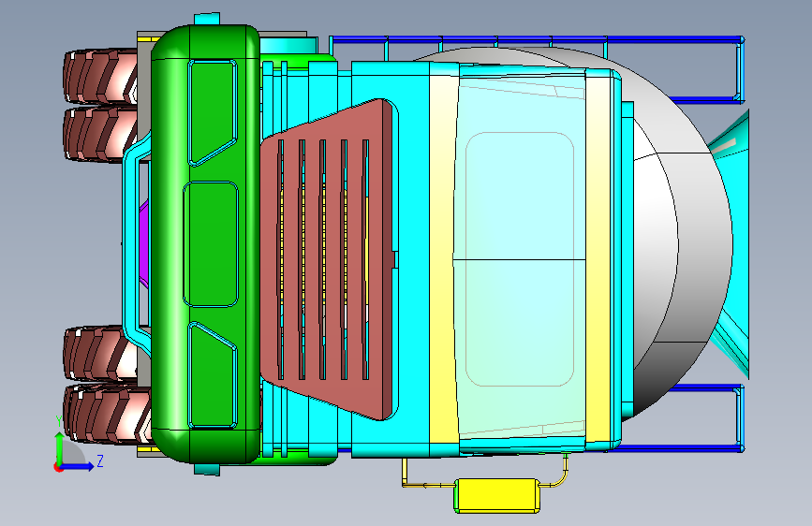Select the "Z" axis label
The image size is (812, 526).
click(x=100, y=460)
